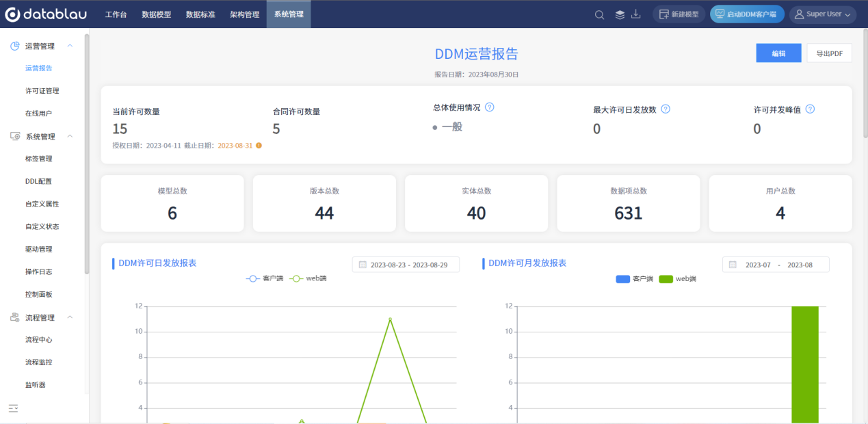Open 流程监控 in the sidebar
The image size is (868, 424).
point(39,362)
